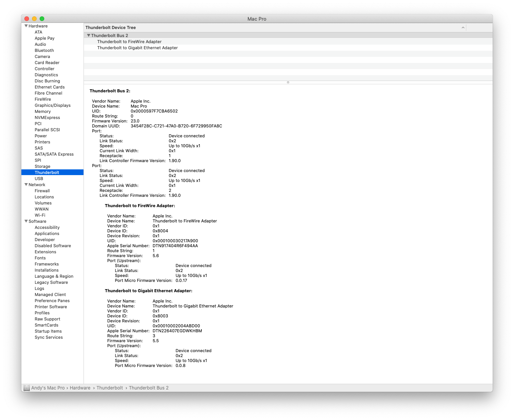Click Hardware in the bottom path bar
This screenshot has width=514, height=420.
click(80, 388)
